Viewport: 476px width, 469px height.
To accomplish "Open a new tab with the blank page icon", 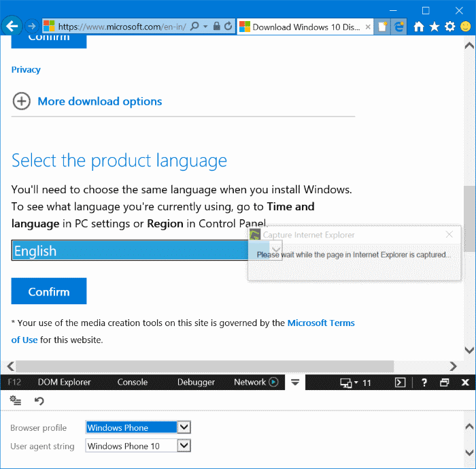I will tap(382, 27).
